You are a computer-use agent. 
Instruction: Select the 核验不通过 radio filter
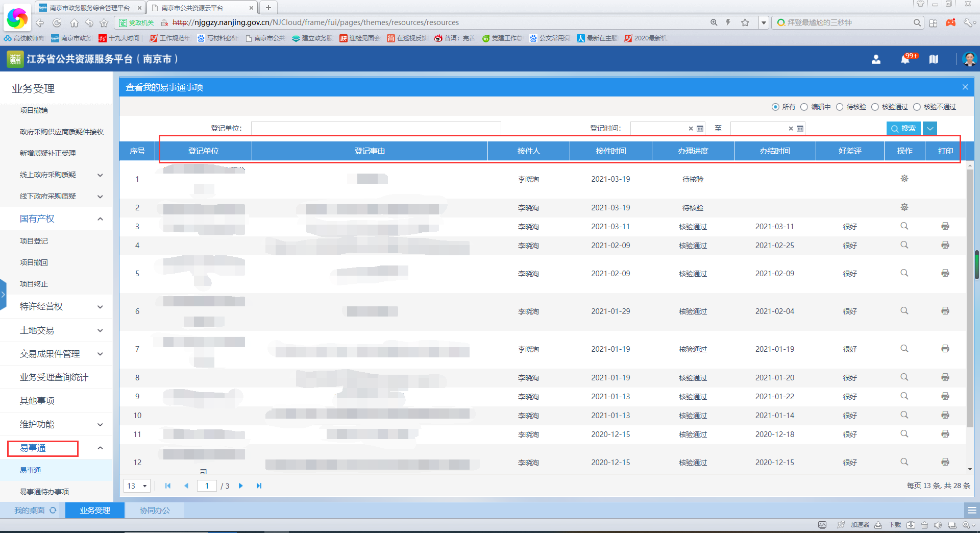click(x=917, y=107)
